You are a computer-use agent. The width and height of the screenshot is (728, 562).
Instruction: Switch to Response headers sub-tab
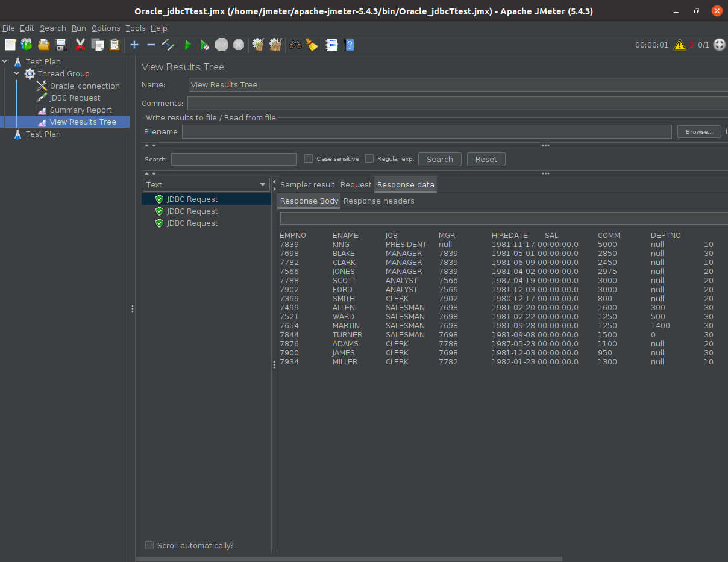379,201
